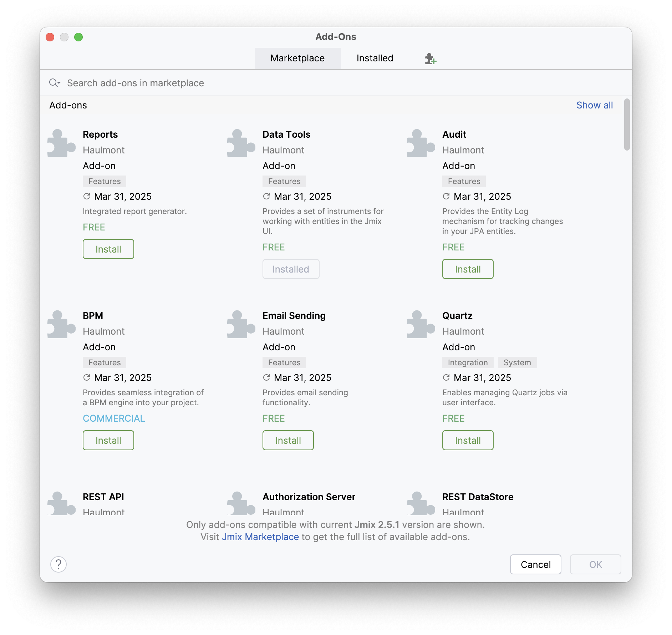
Task: Open the Jmix Marketplace link
Action: click(x=260, y=537)
